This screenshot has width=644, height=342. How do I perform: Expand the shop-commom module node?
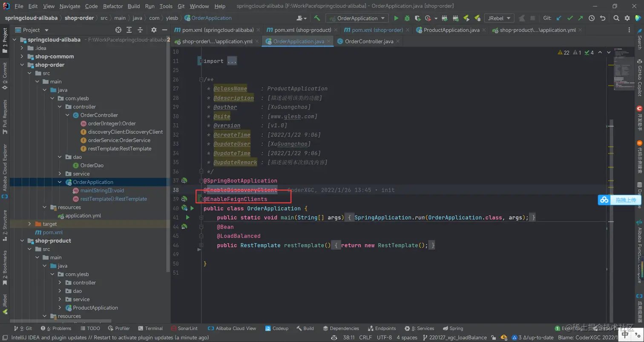point(22,57)
